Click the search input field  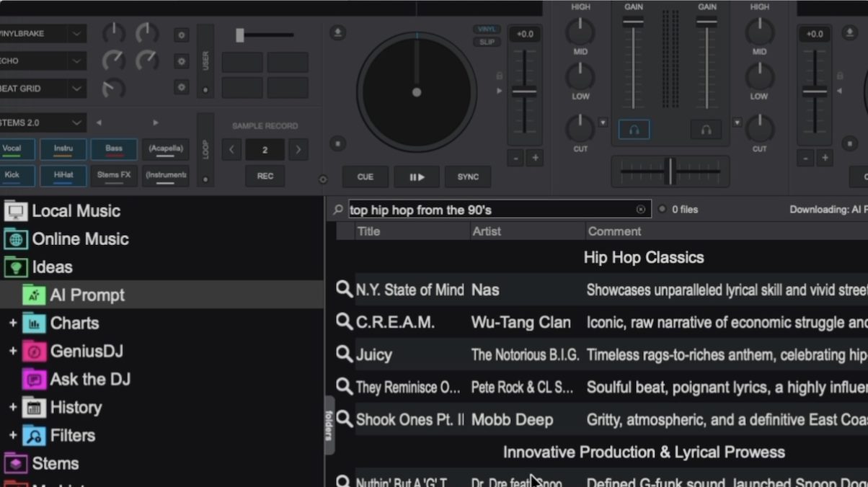[x=490, y=210]
